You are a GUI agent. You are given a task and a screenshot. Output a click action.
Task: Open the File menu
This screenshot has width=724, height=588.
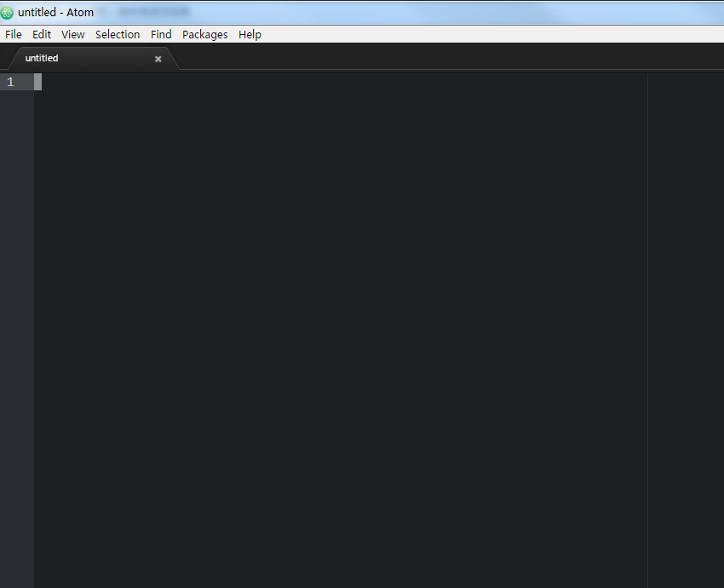[14, 34]
